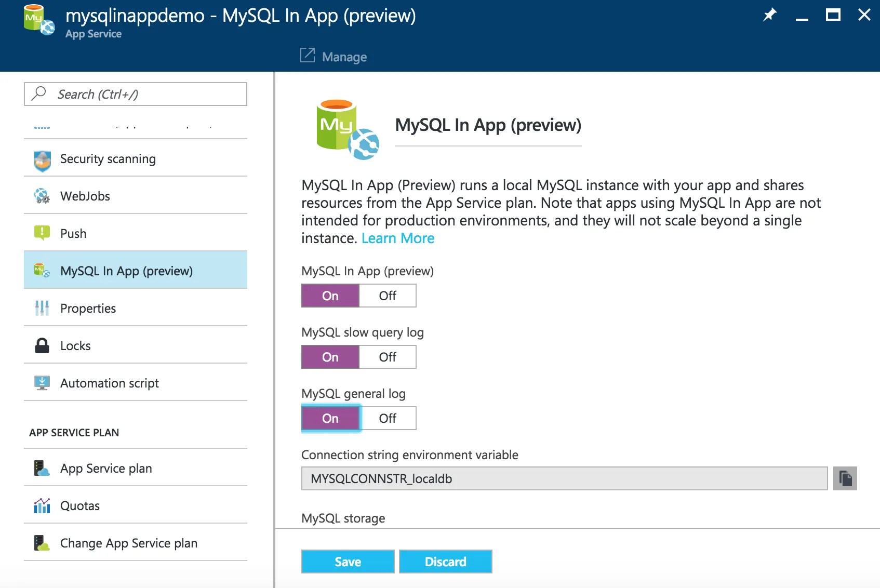Turn MySQL In App On

[330, 296]
